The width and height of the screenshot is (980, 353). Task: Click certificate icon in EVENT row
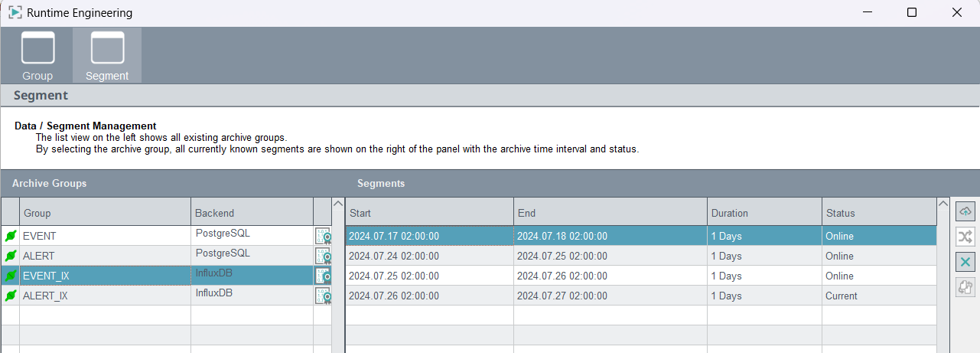coord(323,236)
